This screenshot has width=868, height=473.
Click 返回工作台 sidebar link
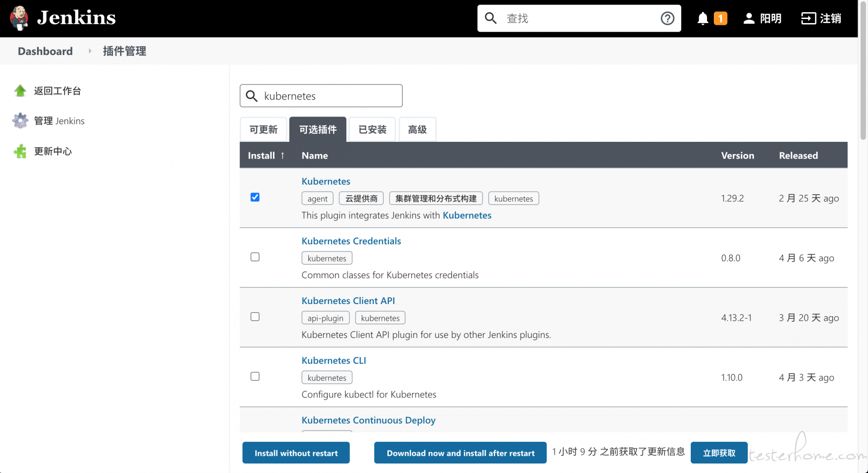point(57,91)
